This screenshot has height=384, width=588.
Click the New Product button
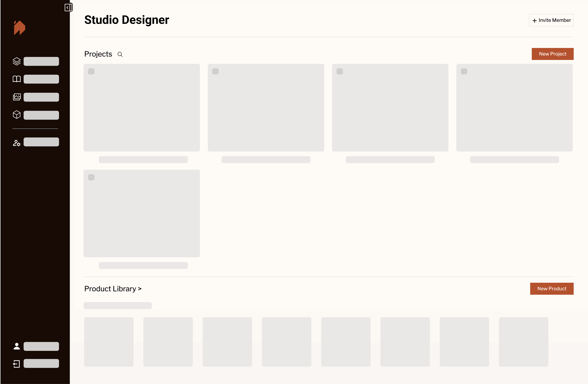tap(552, 289)
